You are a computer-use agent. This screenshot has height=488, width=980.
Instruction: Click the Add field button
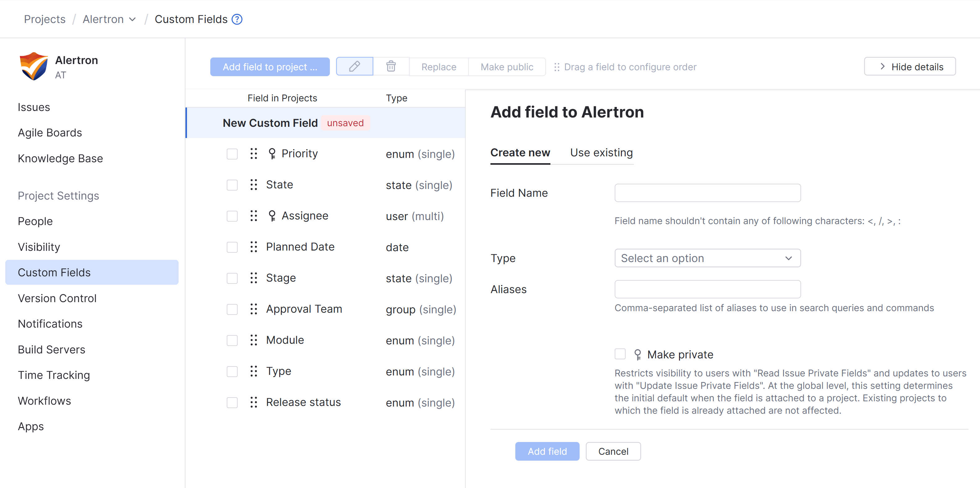click(x=547, y=451)
